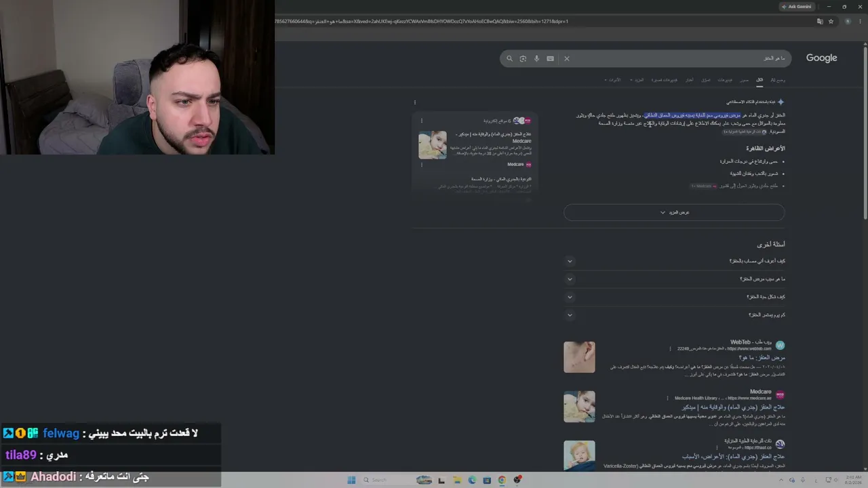This screenshot has height=488, width=868.
Task: Open three-dot menu for WebTeb result
Action: coord(670,349)
